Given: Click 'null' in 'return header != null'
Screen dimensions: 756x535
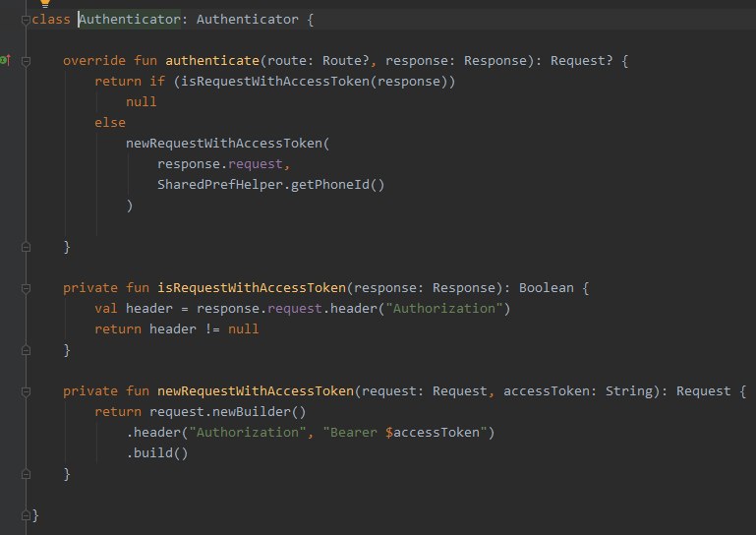Looking at the screenshot, I should tap(244, 329).
